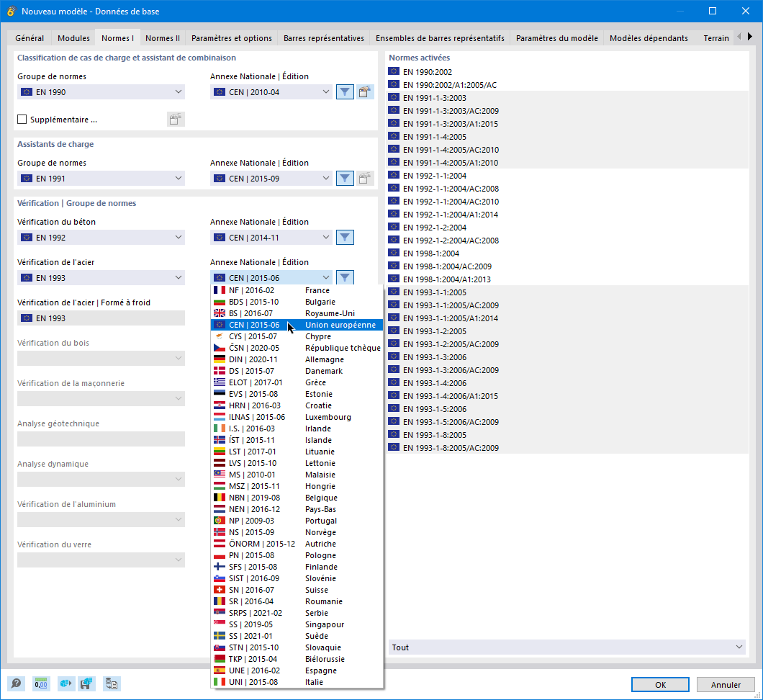Open the CEN | 2015-09 annex dropdown
763x700 pixels.
coord(271,179)
